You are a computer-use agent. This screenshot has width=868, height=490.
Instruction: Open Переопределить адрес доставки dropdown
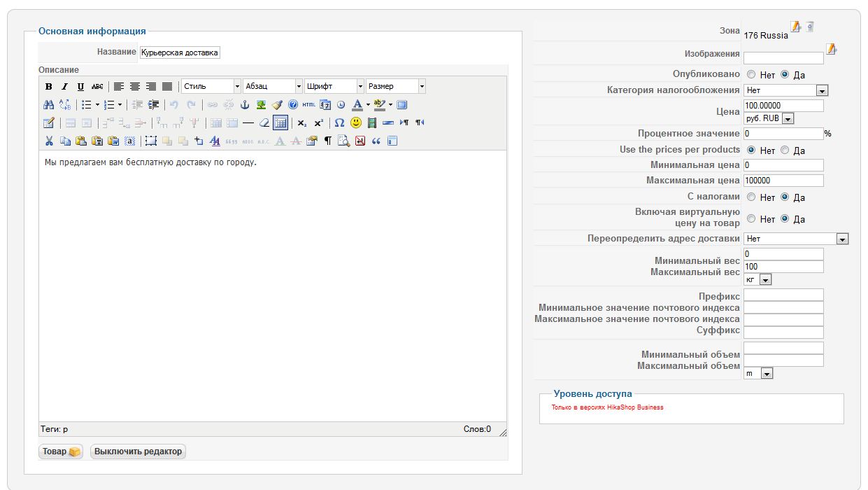pyautogui.click(x=796, y=239)
